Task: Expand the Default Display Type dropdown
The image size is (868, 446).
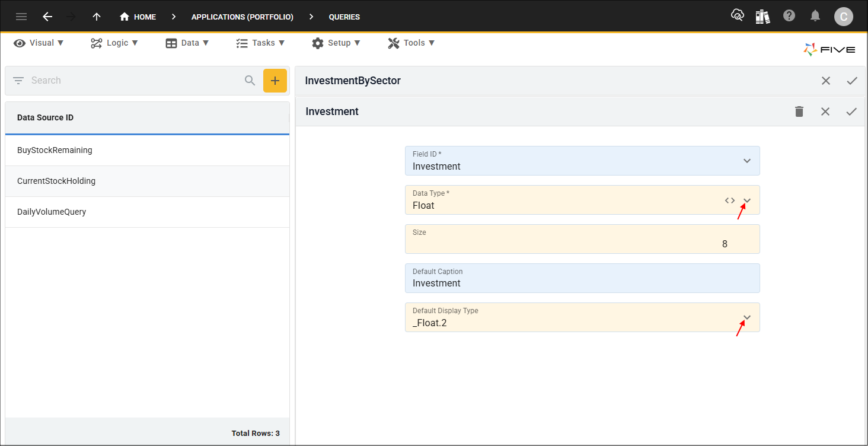Action: coord(747,317)
